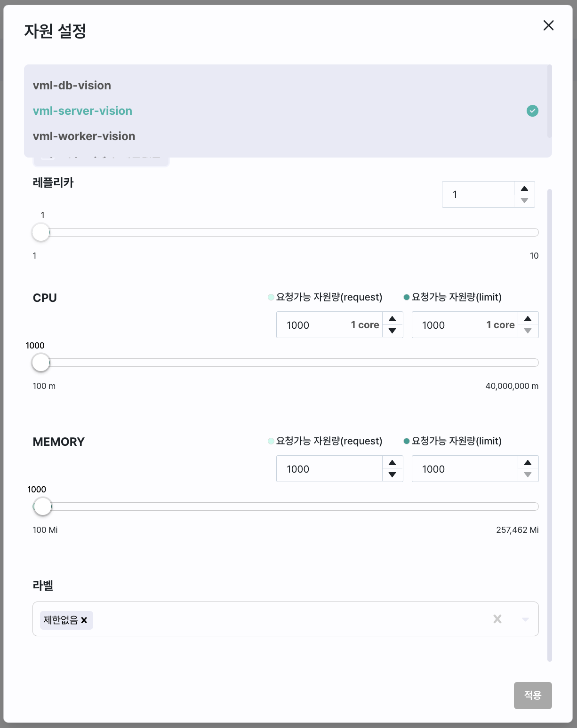Decrement MEMORY request with down arrow
This screenshot has width=577, height=728.
(x=393, y=475)
